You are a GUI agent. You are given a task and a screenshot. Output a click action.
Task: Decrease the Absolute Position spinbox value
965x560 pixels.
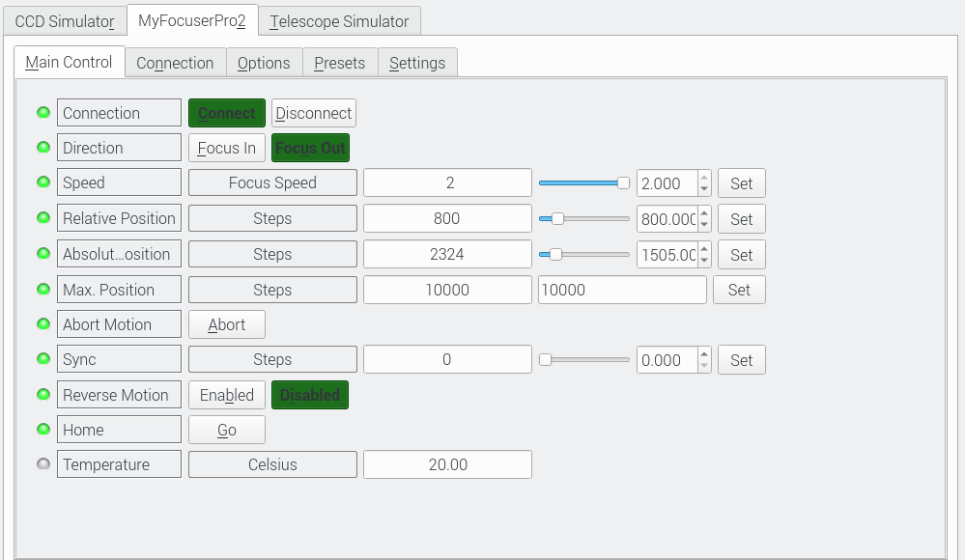click(x=704, y=261)
